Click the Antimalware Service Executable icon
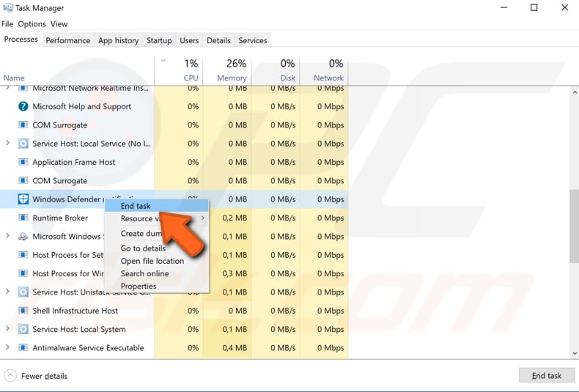Image resolution: width=579 pixels, height=392 pixels. click(23, 348)
